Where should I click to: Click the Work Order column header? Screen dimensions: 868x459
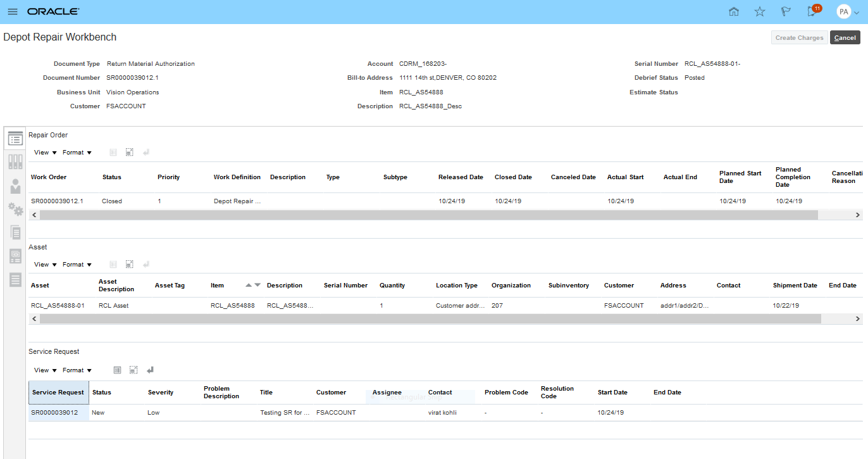click(x=49, y=177)
